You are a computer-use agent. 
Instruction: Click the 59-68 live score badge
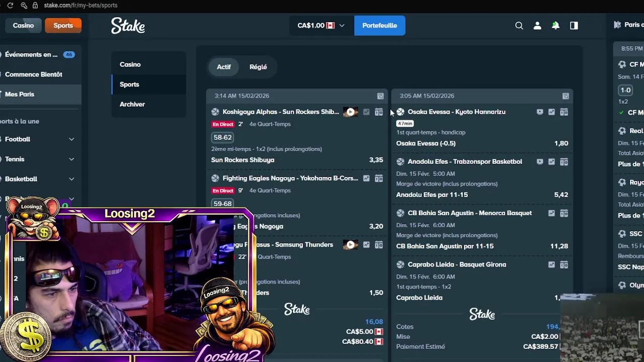[x=222, y=204]
